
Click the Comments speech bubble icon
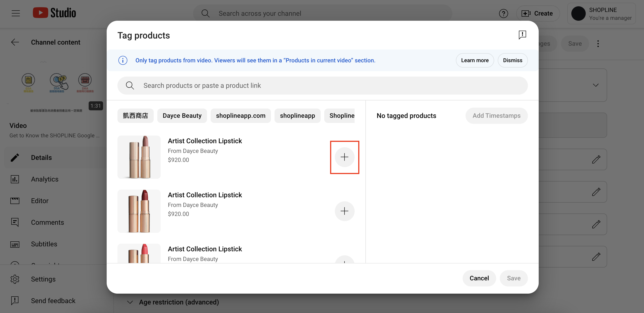(x=15, y=222)
